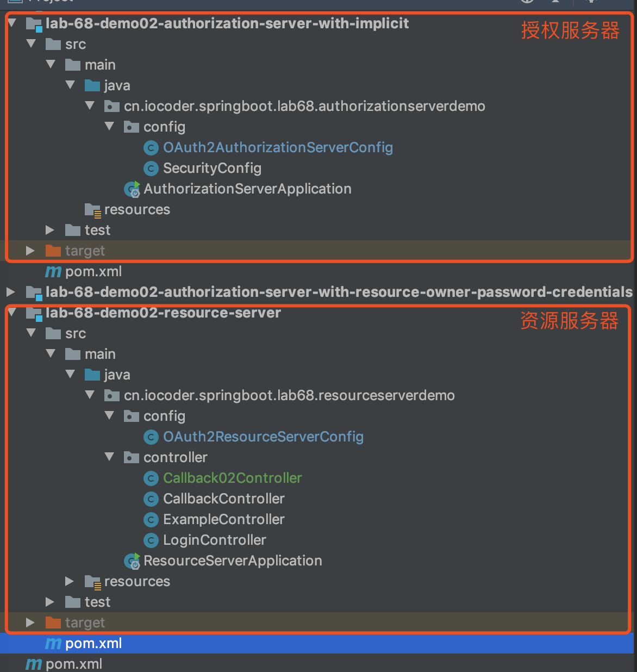
Task: Click the module icon of lab-68-demo02-resource-server
Action: click(x=34, y=313)
